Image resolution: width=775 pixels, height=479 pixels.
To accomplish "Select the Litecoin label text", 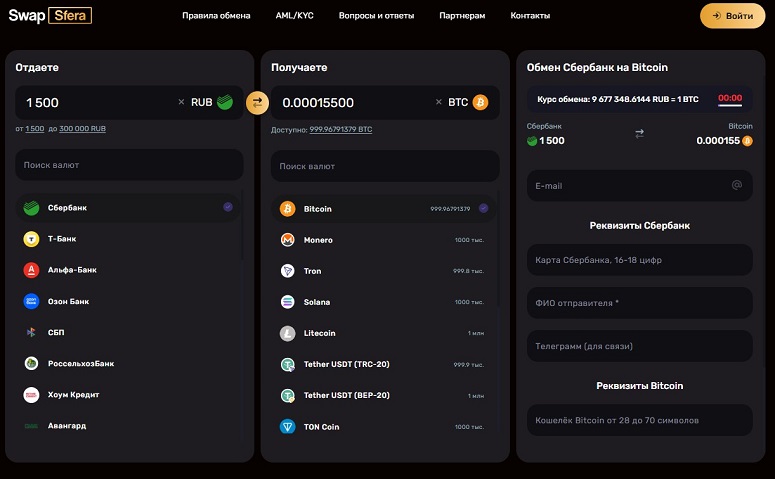I will [319, 333].
